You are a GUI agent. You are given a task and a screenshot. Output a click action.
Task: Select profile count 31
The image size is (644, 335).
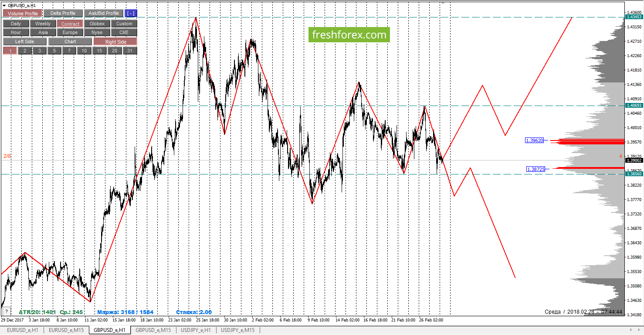click(x=129, y=51)
